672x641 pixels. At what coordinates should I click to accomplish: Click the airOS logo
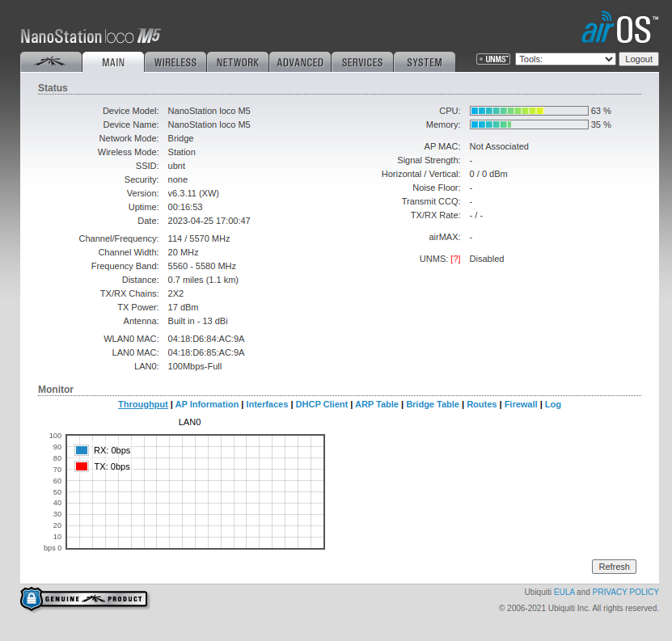tap(619, 27)
